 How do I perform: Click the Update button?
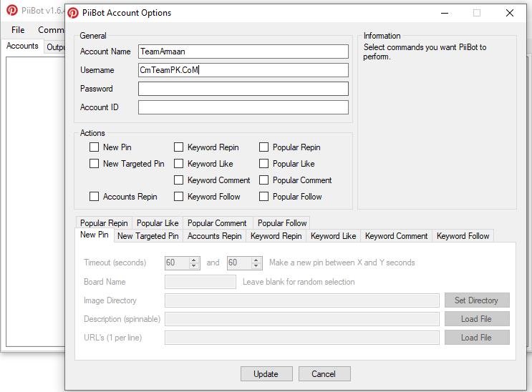pos(266,373)
